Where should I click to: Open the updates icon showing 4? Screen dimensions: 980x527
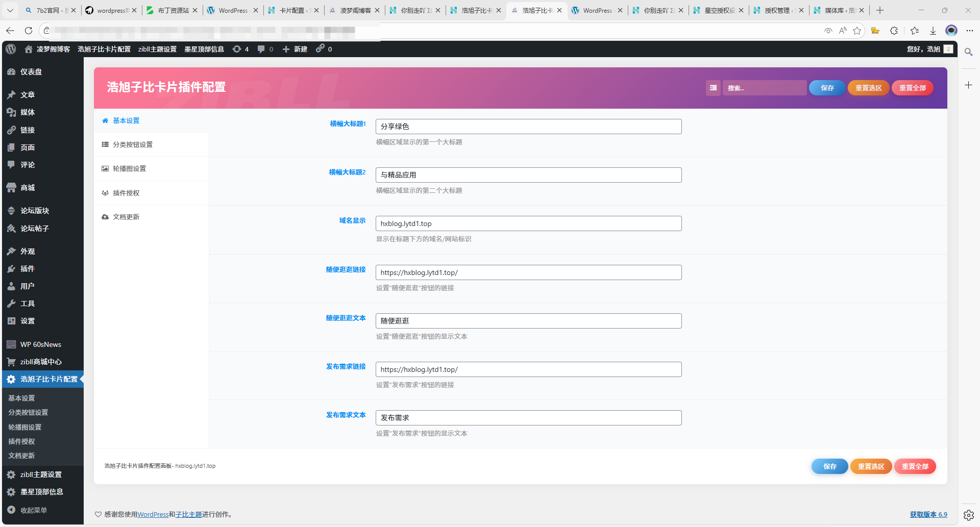click(x=240, y=49)
